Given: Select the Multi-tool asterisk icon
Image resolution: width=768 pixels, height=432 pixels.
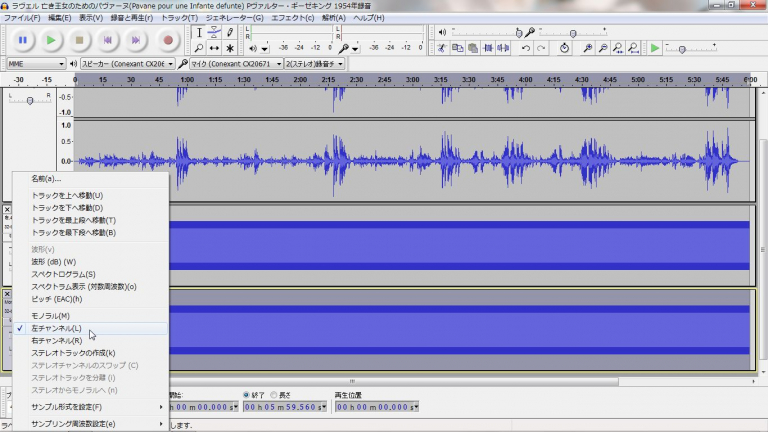Looking at the screenshot, I should coord(230,48).
